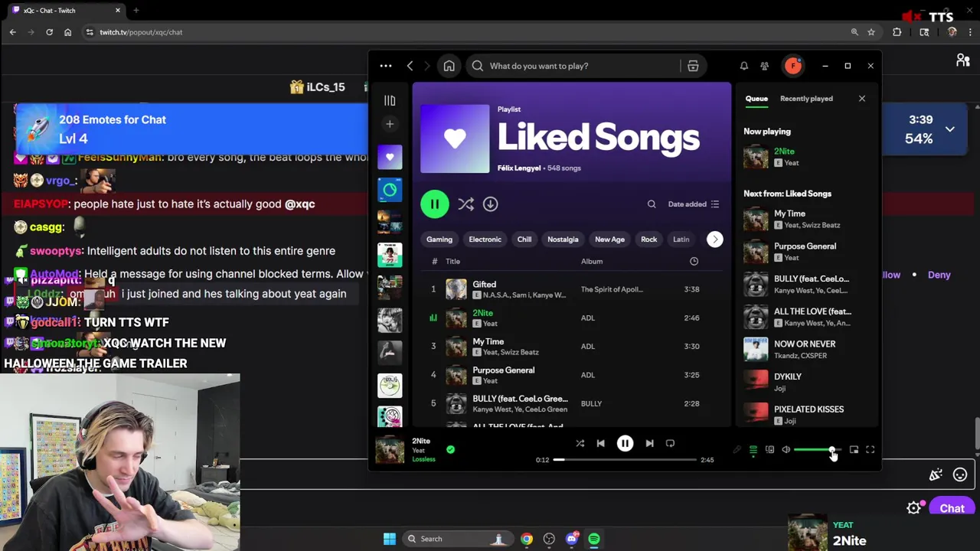Image resolution: width=980 pixels, height=551 pixels.
Task: Open Windows Start menu
Action: [x=390, y=539]
